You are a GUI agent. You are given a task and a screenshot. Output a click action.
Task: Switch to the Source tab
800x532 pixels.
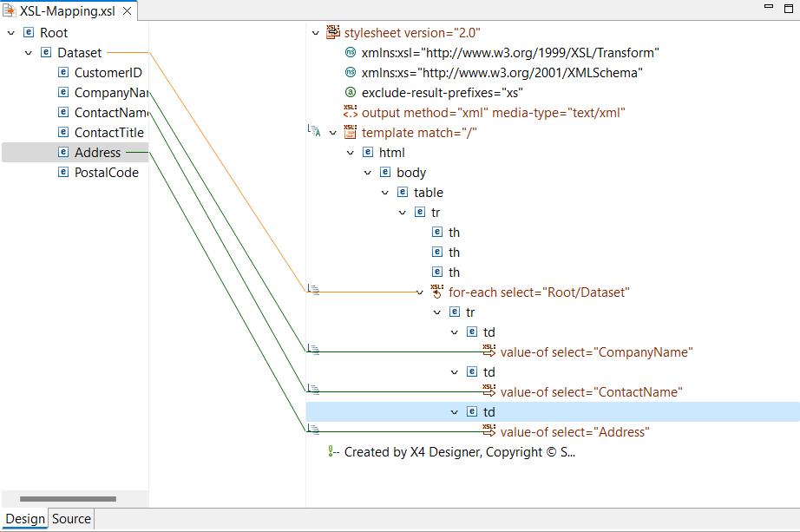[x=71, y=519]
